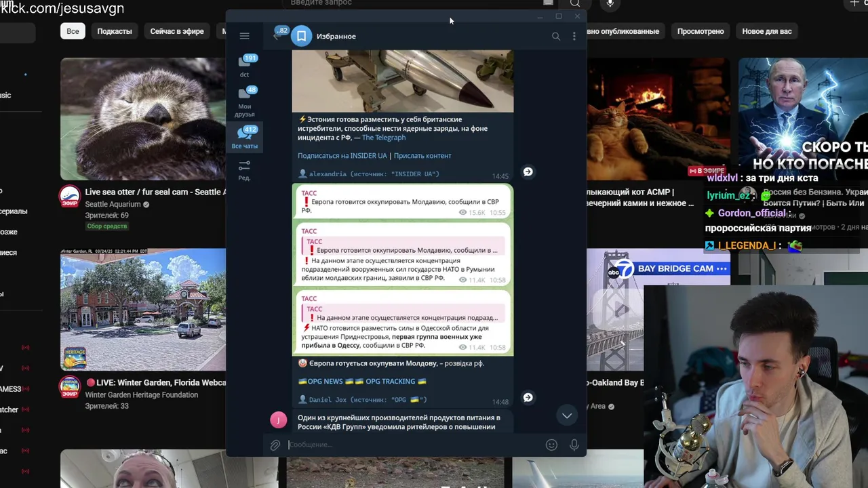Viewport: 868px width, 488px height.
Task: Select the Сейчас в эфире filter chip
Action: click(x=177, y=31)
